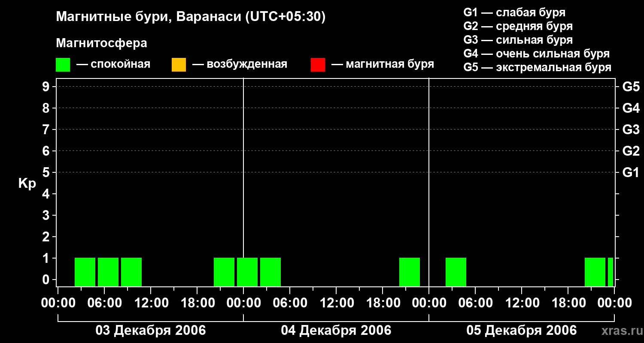Click the 12:00 time label of 04 Декабря
This screenshot has width=644, height=343.
pyautogui.click(x=336, y=303)
